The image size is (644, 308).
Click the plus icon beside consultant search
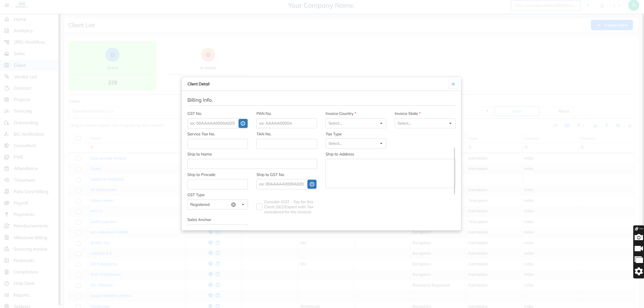pos(588,5)
